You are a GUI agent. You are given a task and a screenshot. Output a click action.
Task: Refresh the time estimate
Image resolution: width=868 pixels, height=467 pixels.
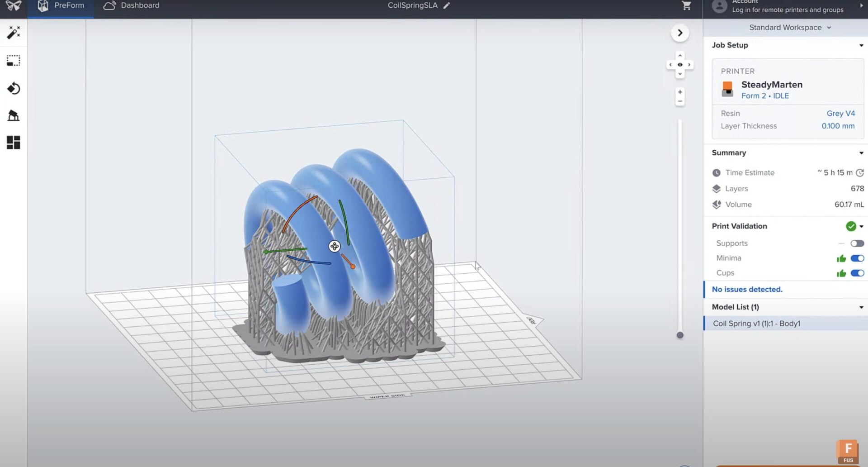click(860, 172)
